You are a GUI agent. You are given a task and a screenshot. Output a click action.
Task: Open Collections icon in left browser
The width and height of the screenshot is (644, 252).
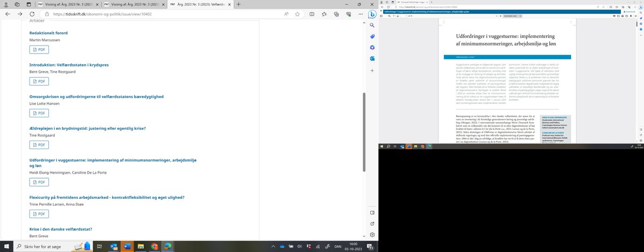(x=336, y=14)
